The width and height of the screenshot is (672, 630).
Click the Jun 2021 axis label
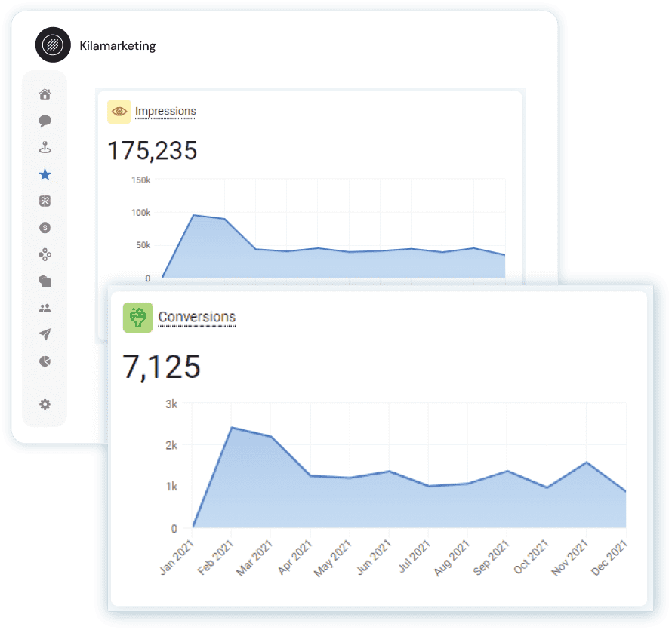tap(375, 557)
